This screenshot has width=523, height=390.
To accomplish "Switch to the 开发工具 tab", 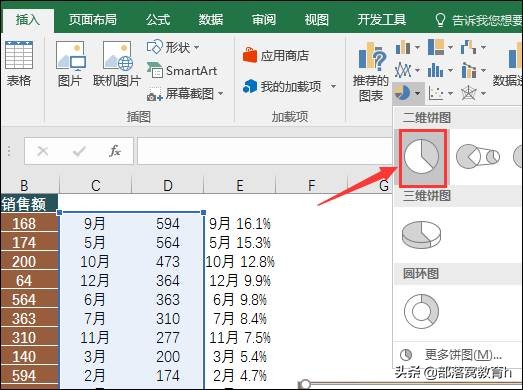I will pos(382,20).
